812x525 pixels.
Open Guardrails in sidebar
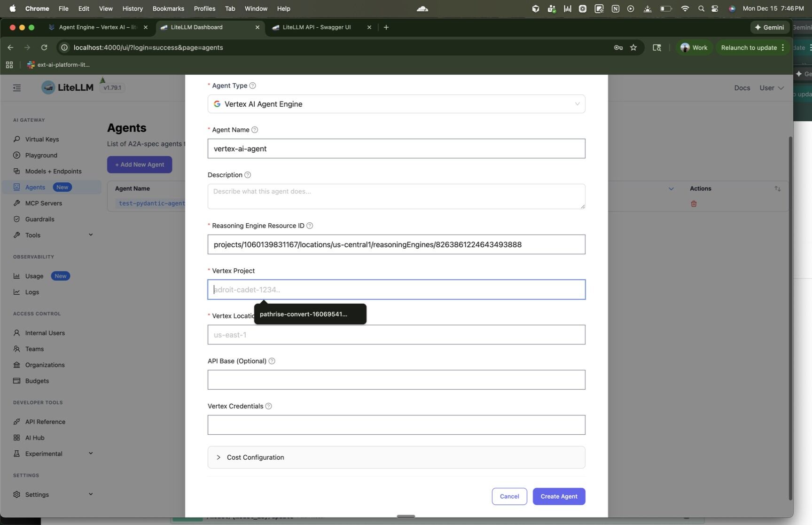point(39,219)
